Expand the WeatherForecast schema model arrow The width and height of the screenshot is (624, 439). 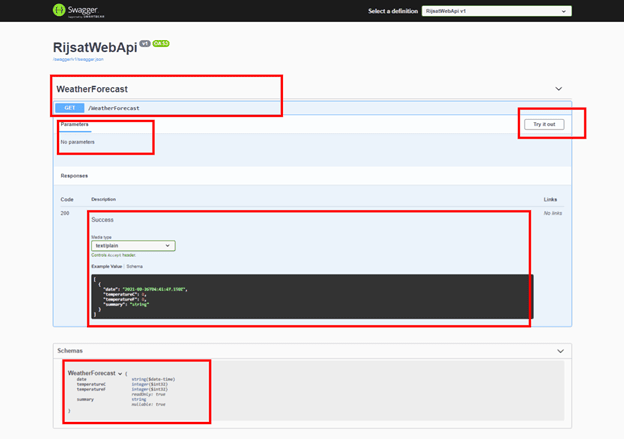120,373
